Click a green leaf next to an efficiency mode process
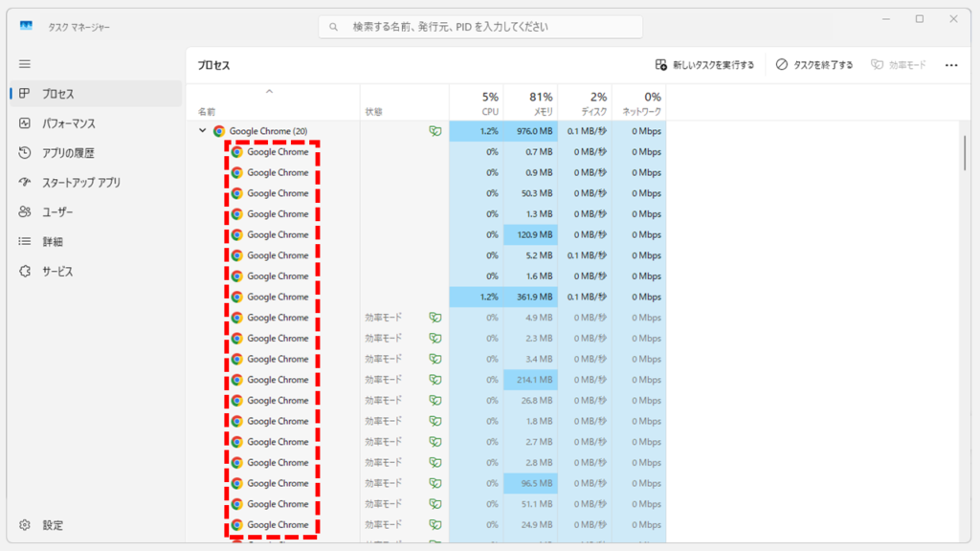The height and width of the screenshot is (551, 980). [436, 318]
